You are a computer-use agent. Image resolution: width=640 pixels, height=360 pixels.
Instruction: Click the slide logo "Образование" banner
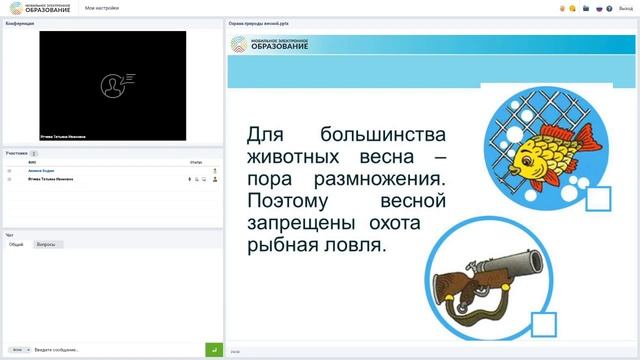click(x=269, y=44)
